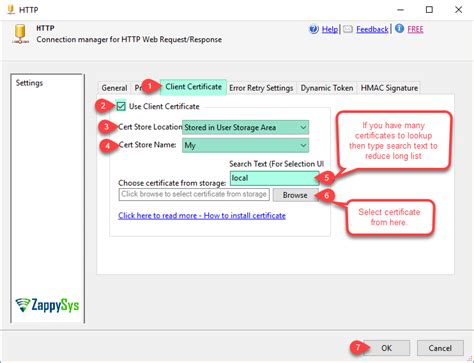Viewport: 474px width, 363px height.
Task: Open the Feedback link
Action: pyautogui.click(x=372, y=29)
